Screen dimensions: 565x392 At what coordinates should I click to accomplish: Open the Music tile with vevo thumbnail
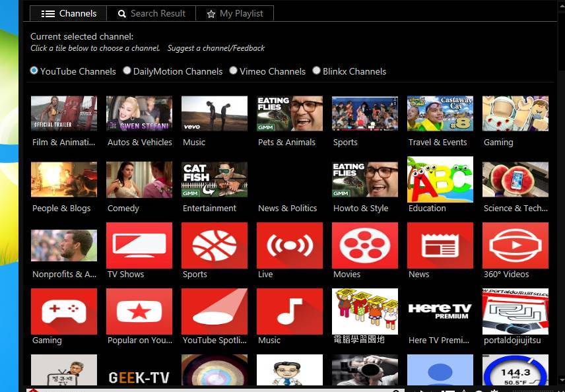click(x=215, y=114)
